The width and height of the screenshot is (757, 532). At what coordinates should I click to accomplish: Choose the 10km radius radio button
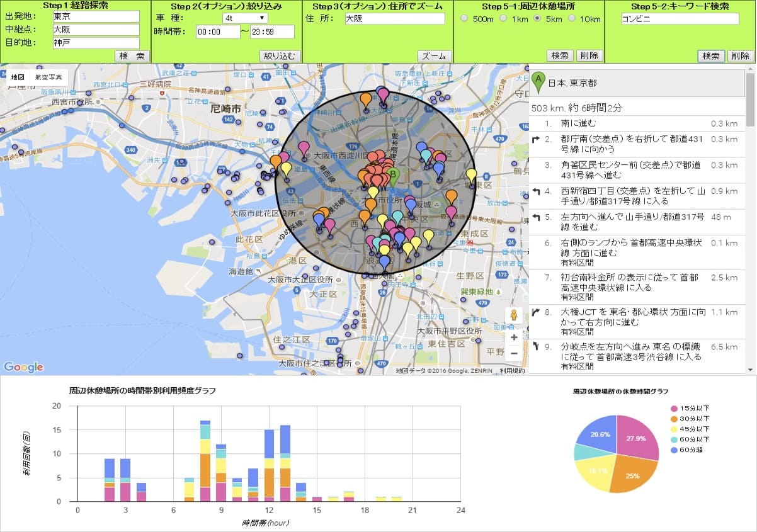572,19
